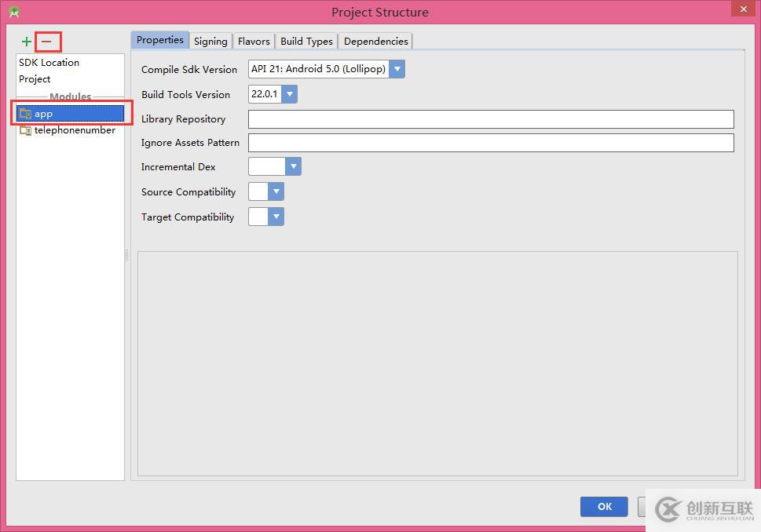Image resolution: width=761 pixels, height=532 pixels.
Task: Click the green plus add module icon
Action: point(27,42)
